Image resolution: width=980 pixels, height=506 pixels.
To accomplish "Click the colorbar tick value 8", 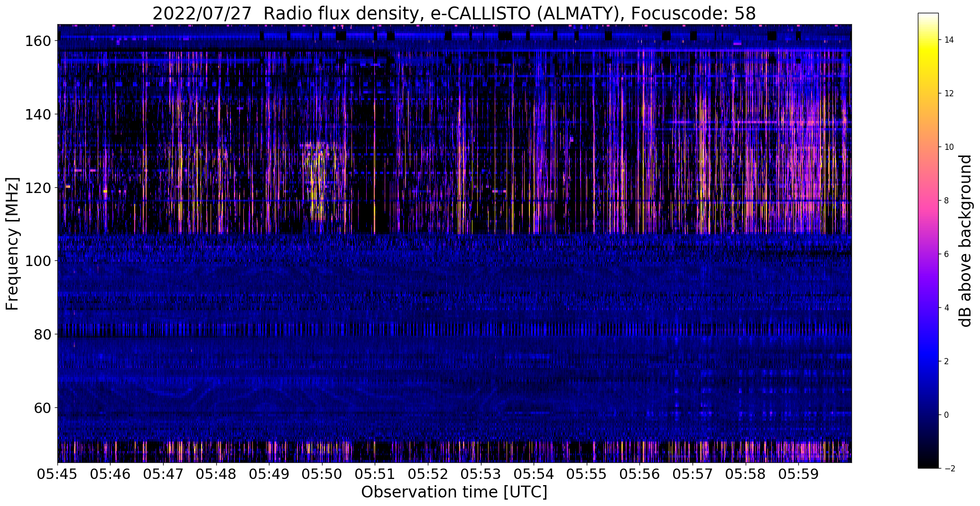I will 947,201.
